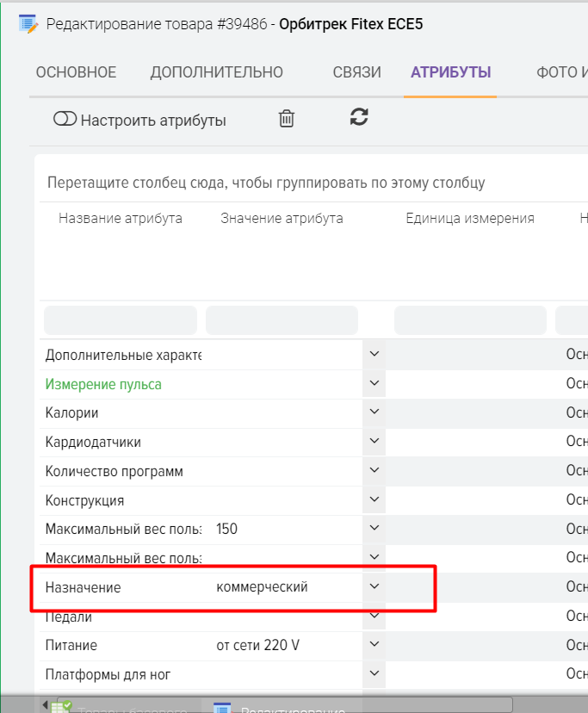This screenshot has height=713, width=588.
Task: Click the от сети 220 V value
Action: (258, 645)
